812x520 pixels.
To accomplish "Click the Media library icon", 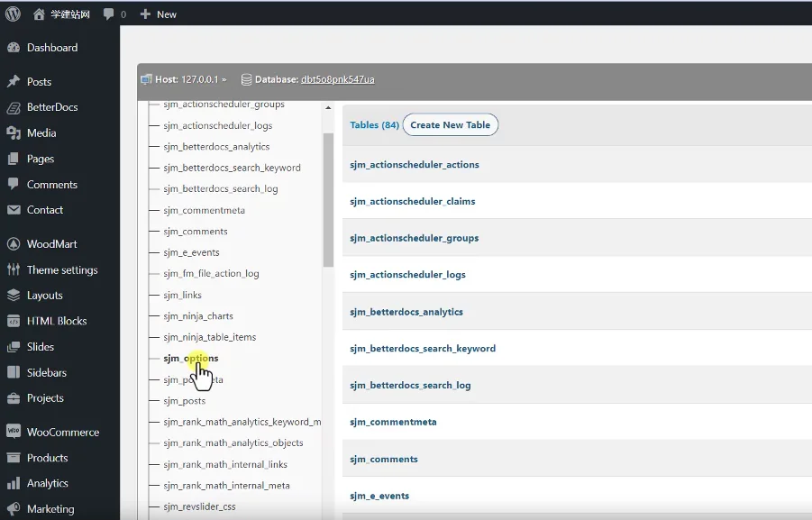I will pyautogui.click(x=14, y=133).
